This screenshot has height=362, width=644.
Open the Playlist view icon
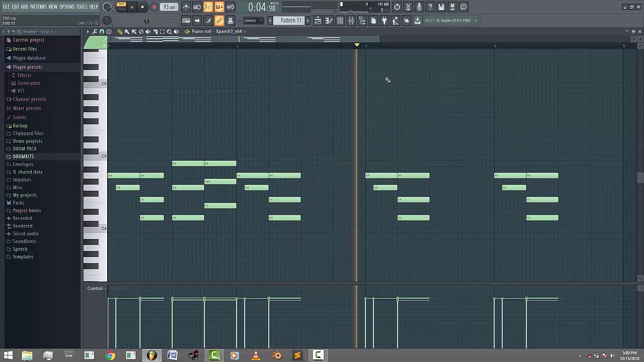pos(318,21)
